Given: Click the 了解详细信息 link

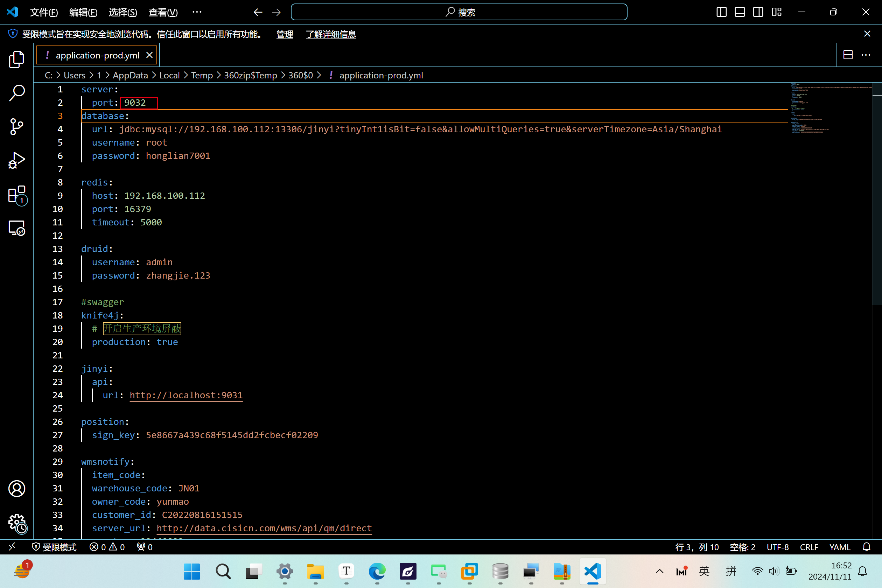Looking at the screenshot, I should click(x=331, y=34).
